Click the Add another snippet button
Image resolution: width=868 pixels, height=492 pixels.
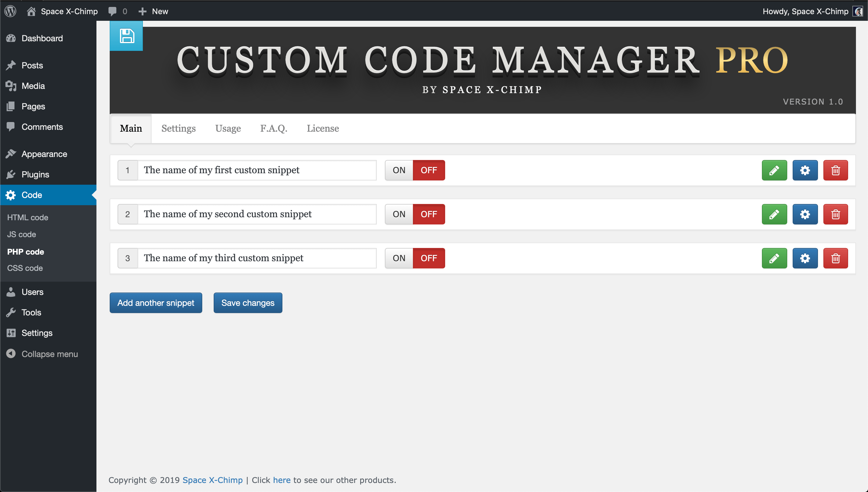coord(156,302)
